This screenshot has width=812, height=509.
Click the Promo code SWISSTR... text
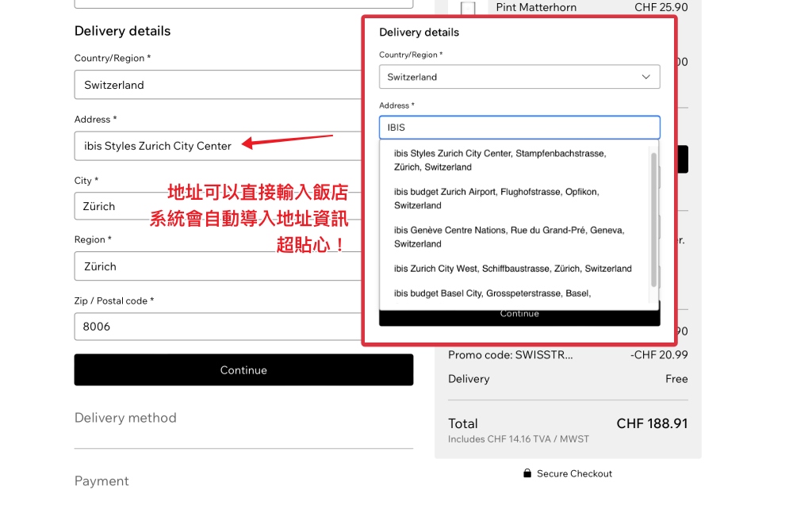[510, 354]
